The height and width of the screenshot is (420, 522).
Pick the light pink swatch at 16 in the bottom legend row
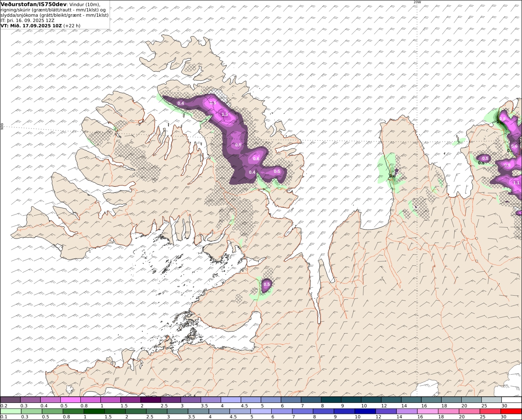point(428,411)
